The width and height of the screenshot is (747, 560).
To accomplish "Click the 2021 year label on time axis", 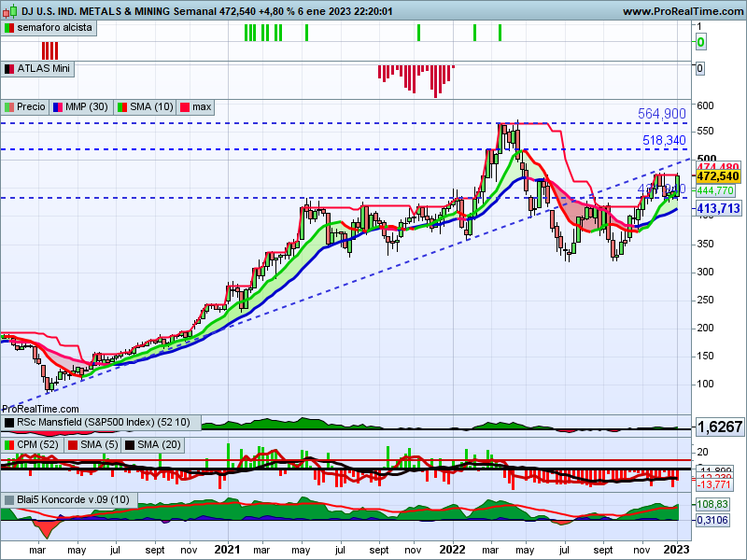I will [x=228, y=550].
